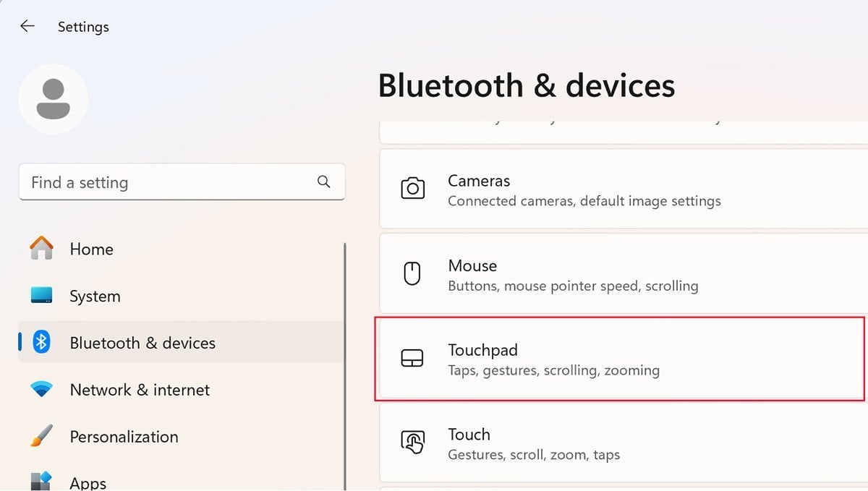Click the sidebar vertical scrollbar
This screenshot has width=868, height=491.
(x=345, y=366)
